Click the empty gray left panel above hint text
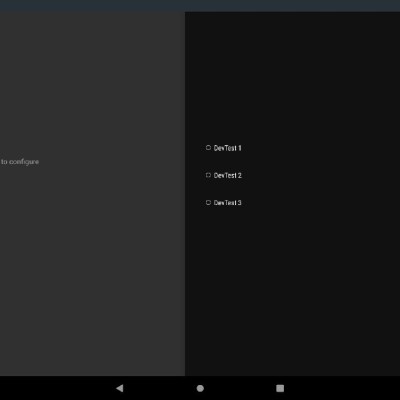Viewport: 400px width, 400px height. (x=92, y=83)
